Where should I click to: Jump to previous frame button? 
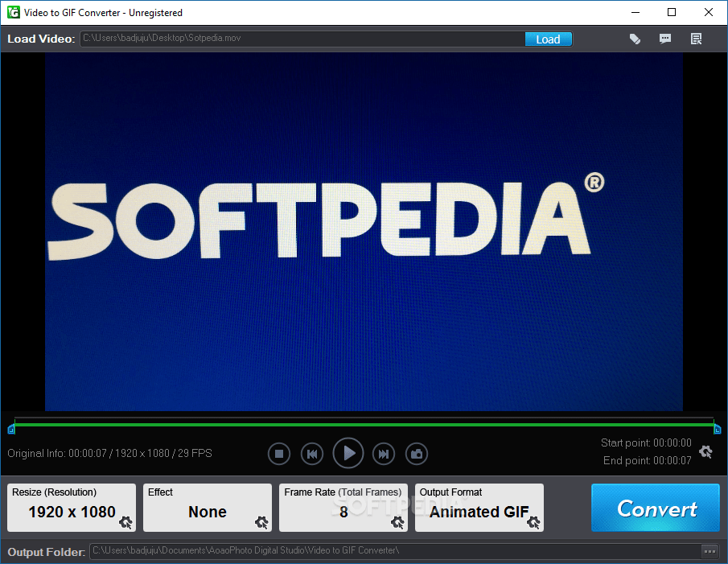click(312, 454)
